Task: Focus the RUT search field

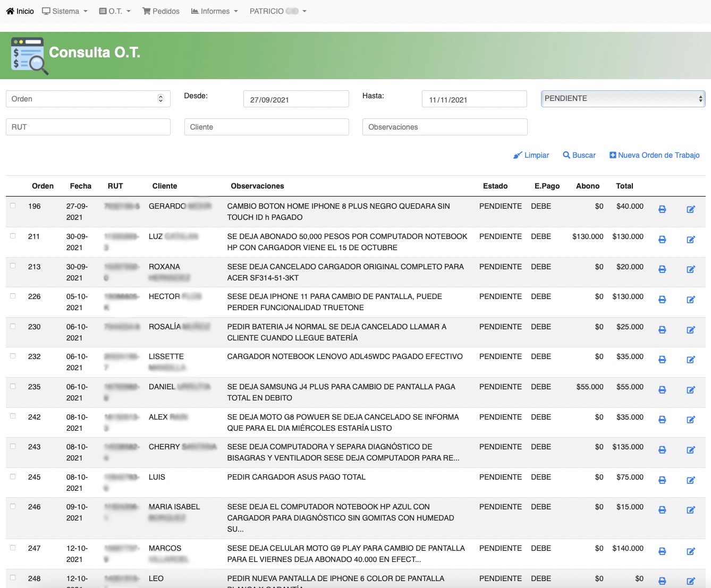Action: coord(88,127)
